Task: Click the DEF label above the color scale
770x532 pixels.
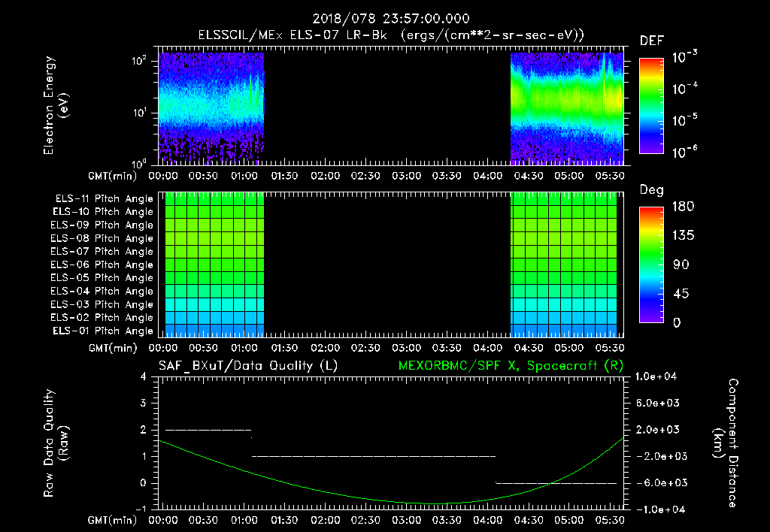Action: [652, 41]
